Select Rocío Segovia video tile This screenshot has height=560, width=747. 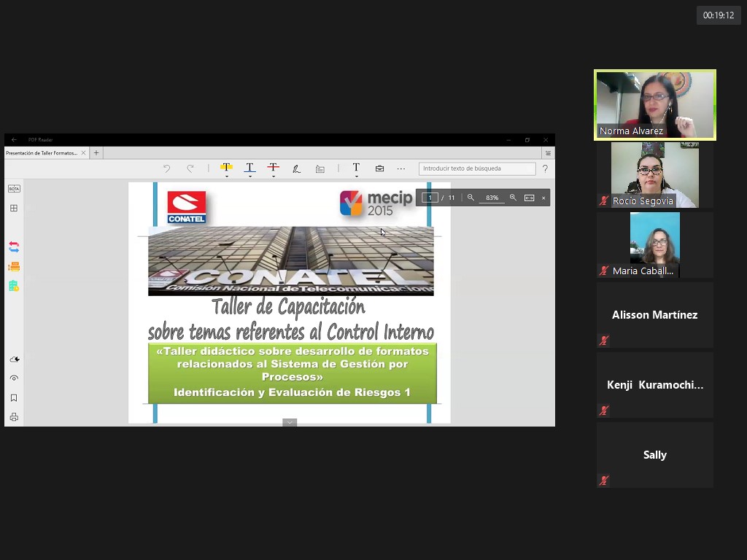[x=655, y=175]
